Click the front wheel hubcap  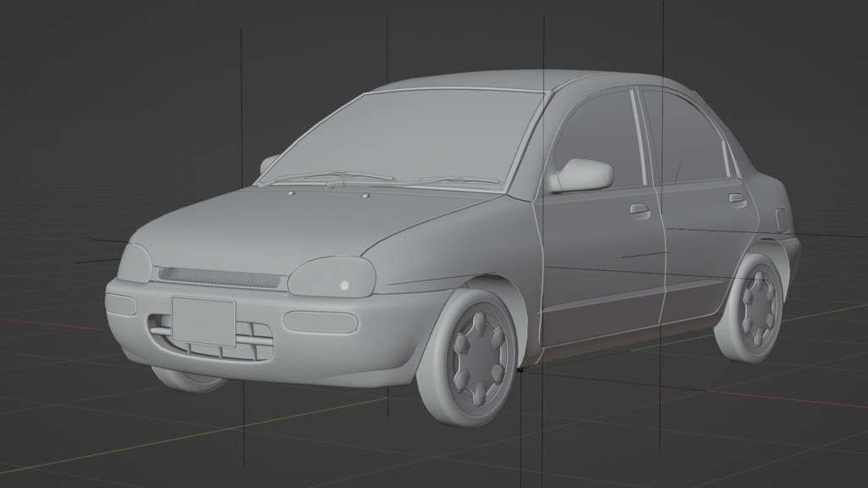pyautogui.click(x=478, y=358)
